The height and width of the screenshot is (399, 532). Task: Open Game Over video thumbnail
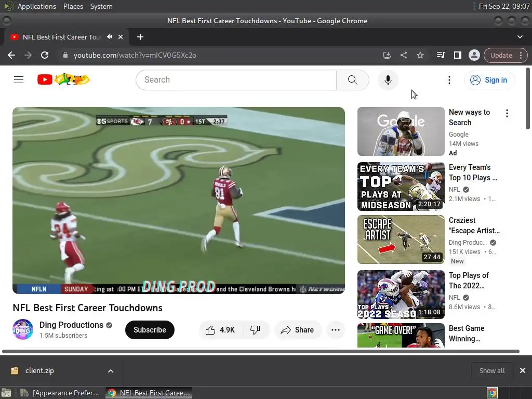click(401, 335)
